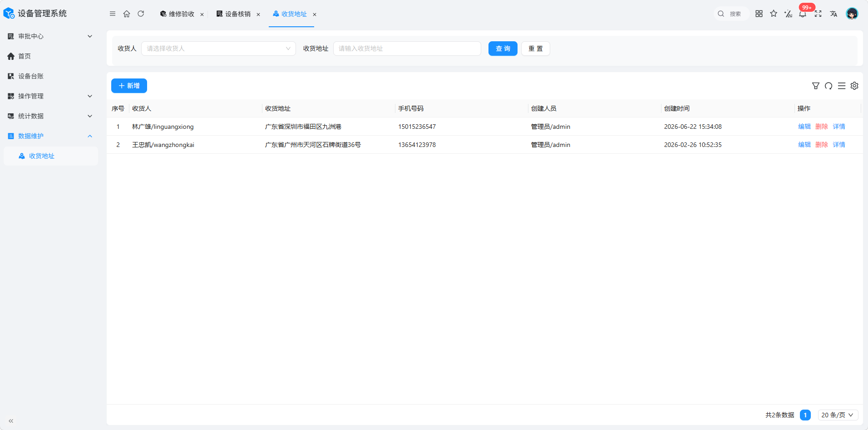The height and width of the screenshot is (430, 868).
Task: Click cell 广东省深圳市福田区九洲港
Action: pyautogui.click(x=303, y=127)
